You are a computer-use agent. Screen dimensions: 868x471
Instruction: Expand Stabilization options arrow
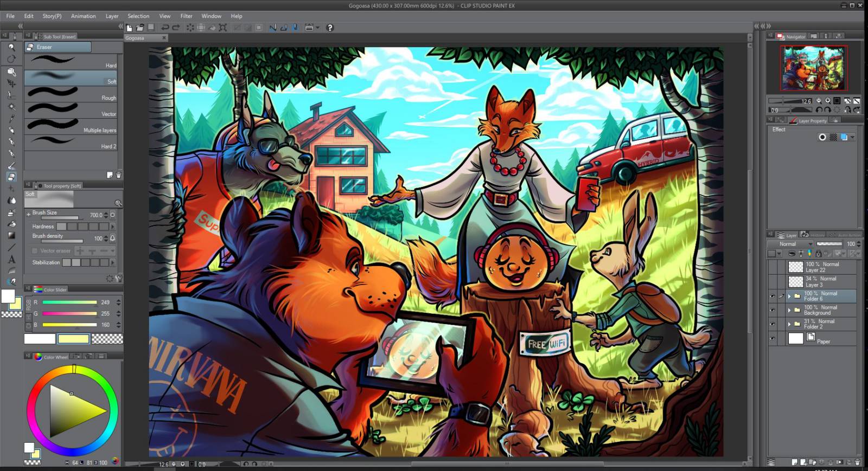[x=113, y=262]
